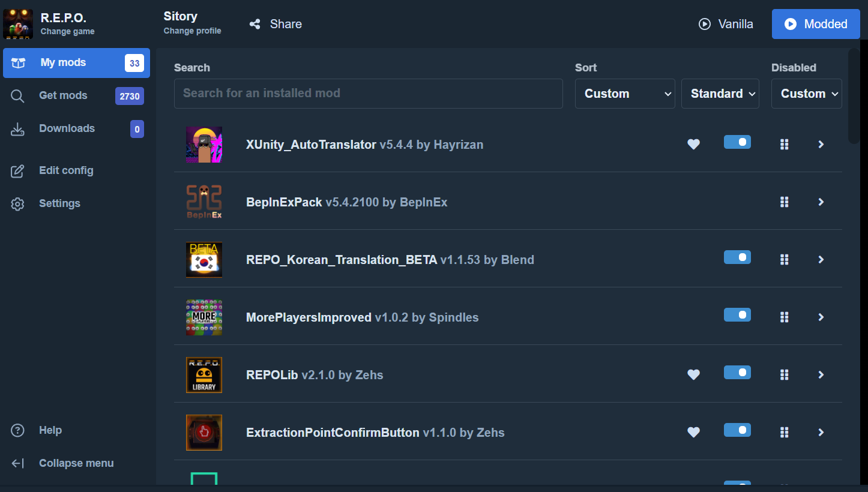
Task: Click the MorePlayersImproved mod thumbnail
Action: (204, 317)
